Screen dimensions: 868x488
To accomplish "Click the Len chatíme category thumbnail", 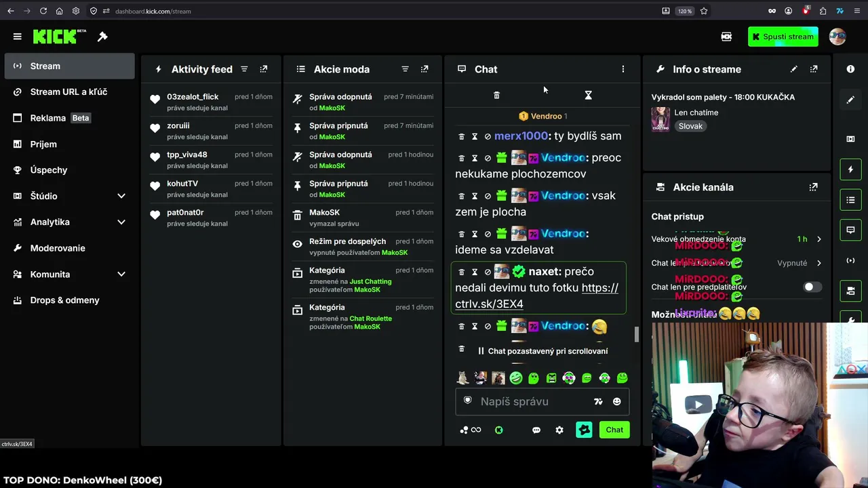I will (660, 119).
